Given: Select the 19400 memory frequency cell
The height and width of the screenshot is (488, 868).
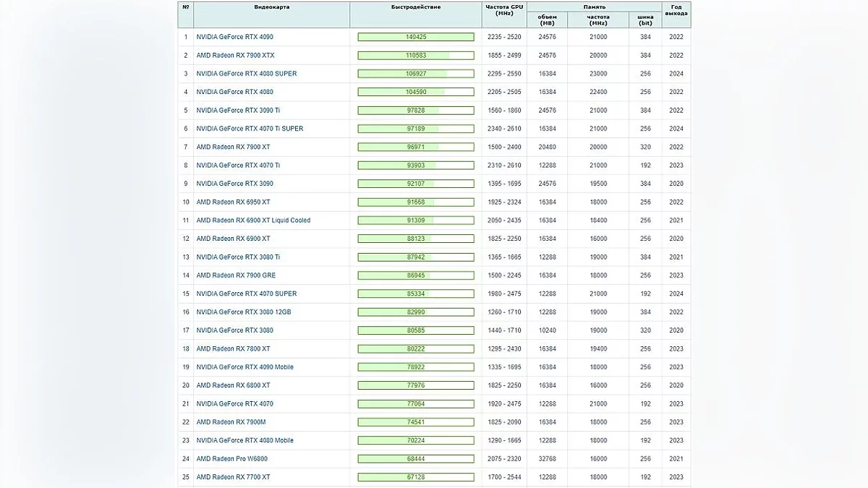Looking at the screenshot, I should click(x=598, y=348).
